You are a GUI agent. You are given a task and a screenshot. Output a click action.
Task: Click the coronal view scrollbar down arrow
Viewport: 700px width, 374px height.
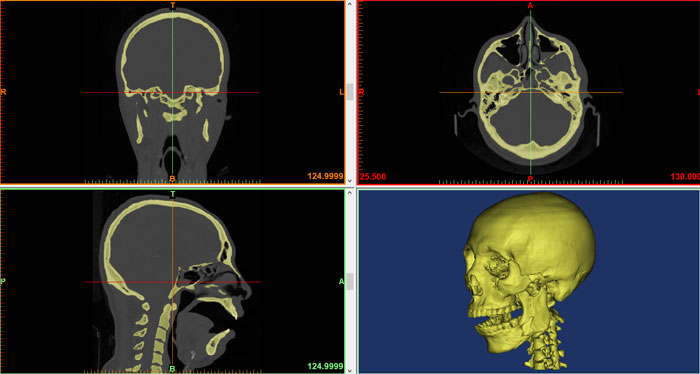(350, 181)
